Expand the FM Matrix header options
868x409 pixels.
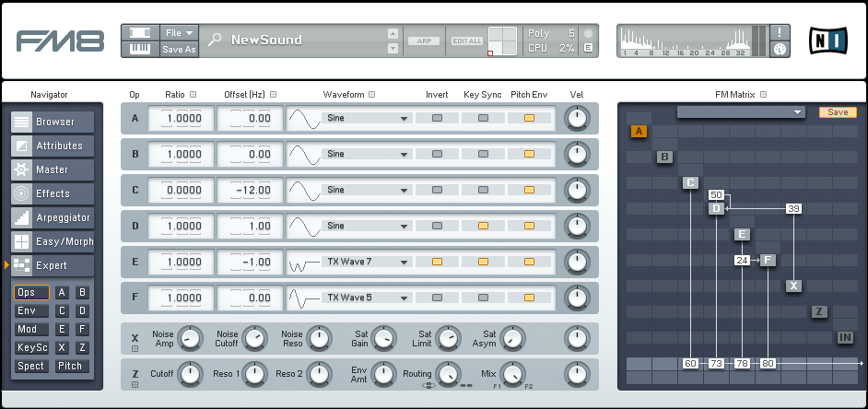click(x=763, y=95)
